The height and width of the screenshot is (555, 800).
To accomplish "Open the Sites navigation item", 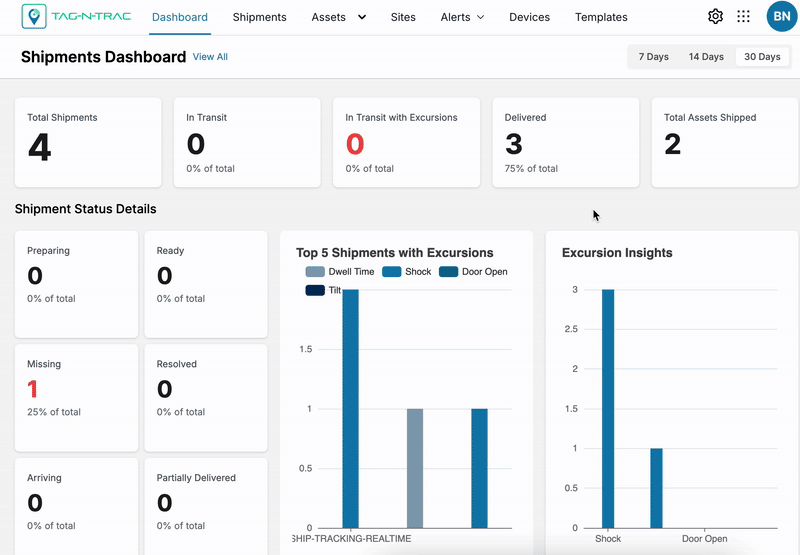I will pyautogui.click(x=403, y=17).
